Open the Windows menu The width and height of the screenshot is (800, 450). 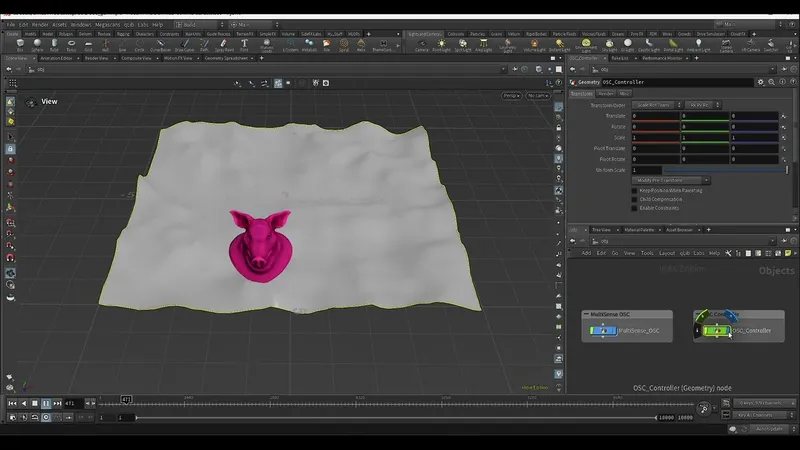tap(81, 24)
